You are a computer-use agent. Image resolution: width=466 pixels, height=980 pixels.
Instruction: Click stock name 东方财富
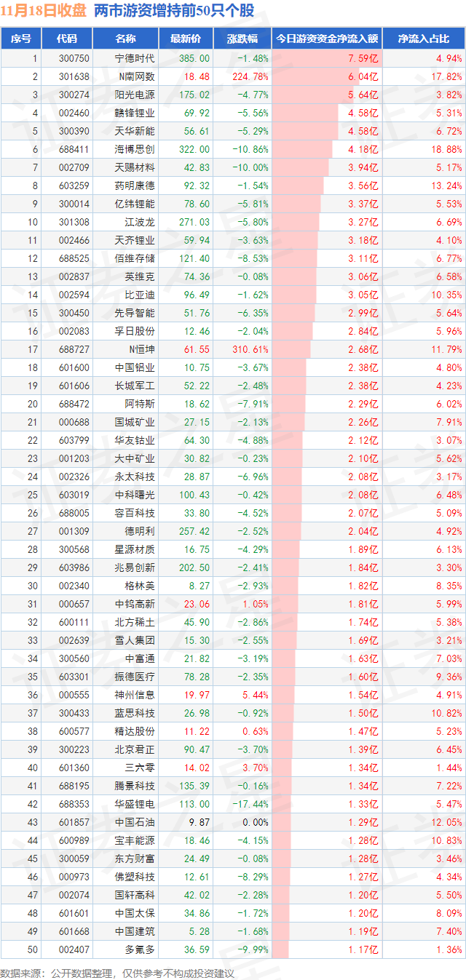[135, 859]
